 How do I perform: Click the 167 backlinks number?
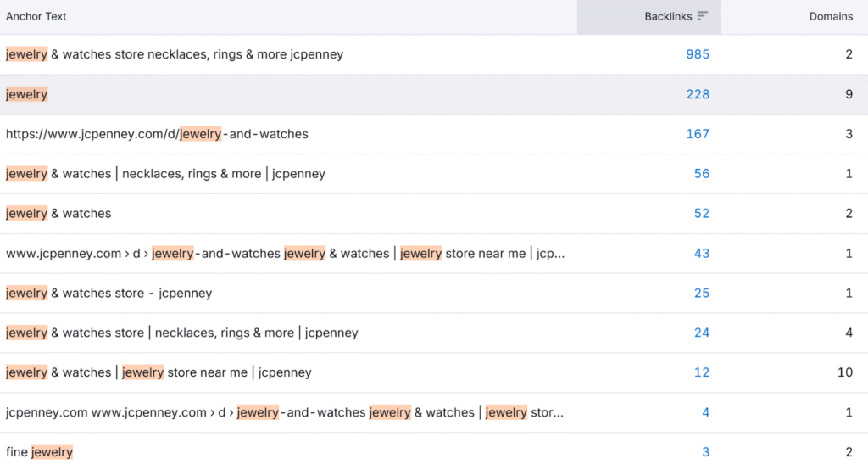[698, 134]
